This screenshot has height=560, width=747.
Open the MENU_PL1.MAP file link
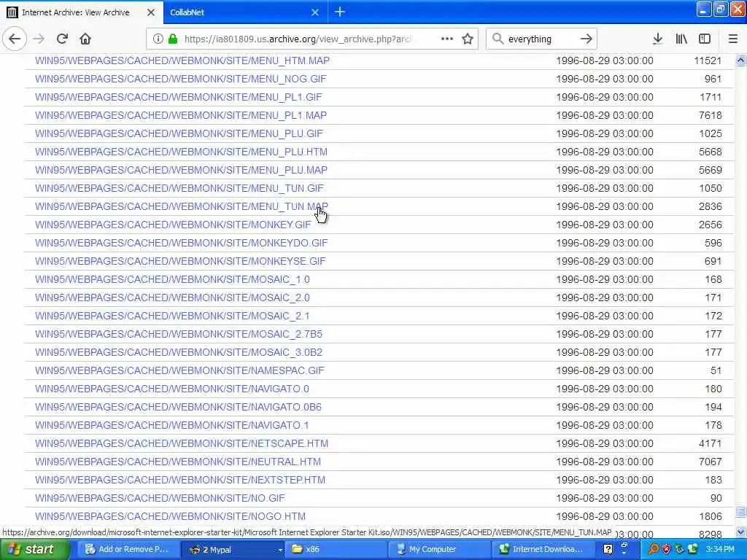(181, 115)
